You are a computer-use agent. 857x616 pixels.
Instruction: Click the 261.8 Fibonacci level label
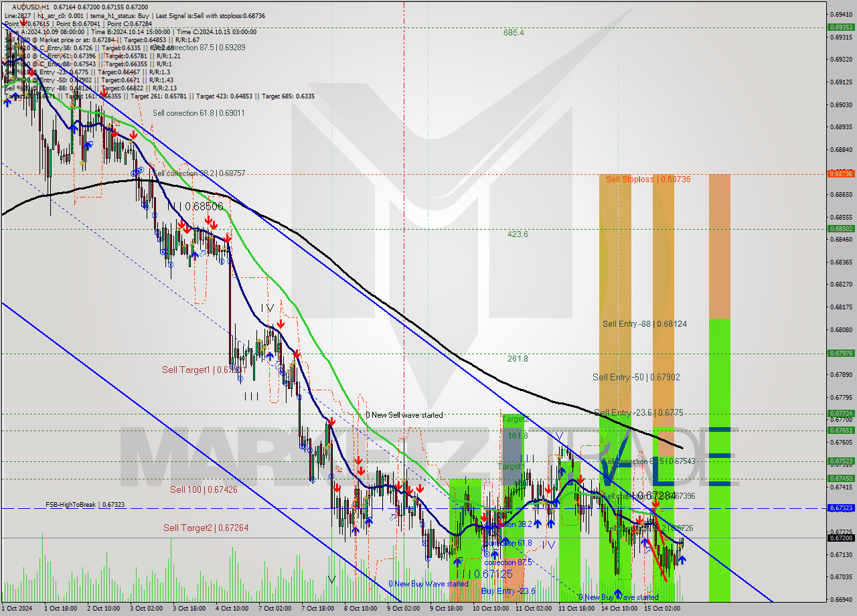point(518,359)
